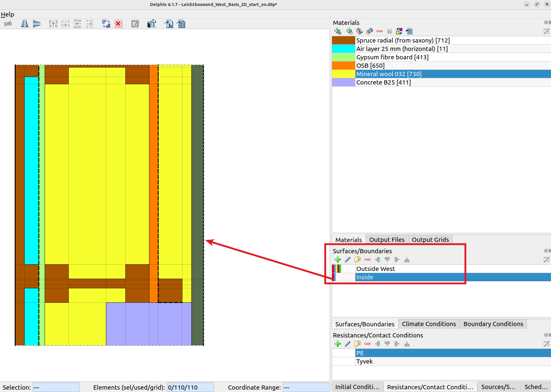
Task: Toggle the assignment visibility icon in Materials panel
Action: [547, 31]
